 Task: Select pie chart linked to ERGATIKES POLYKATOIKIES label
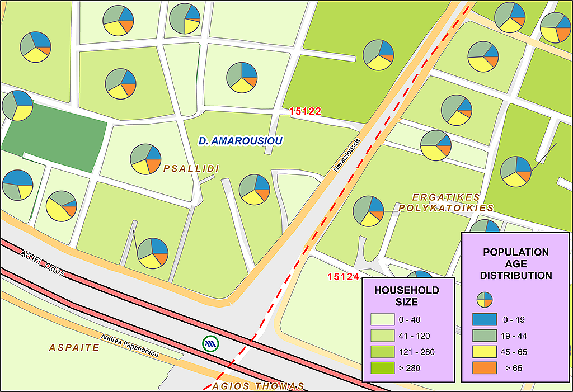click(x=368, y=211)
